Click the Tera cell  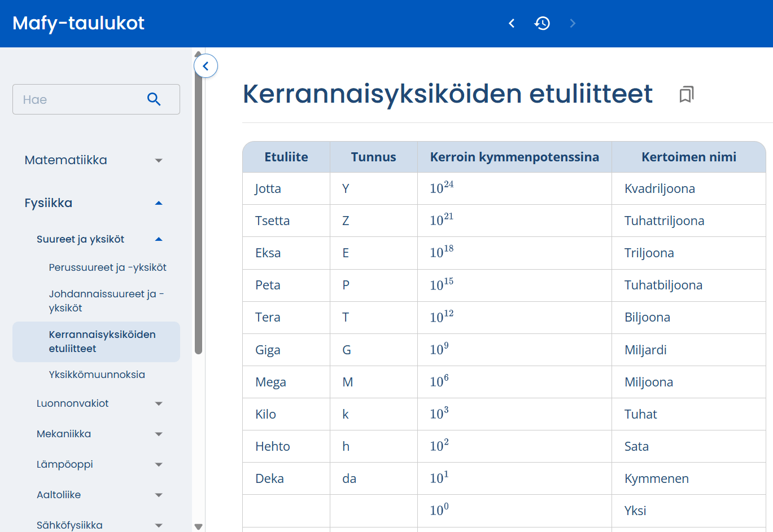[286, 317]
